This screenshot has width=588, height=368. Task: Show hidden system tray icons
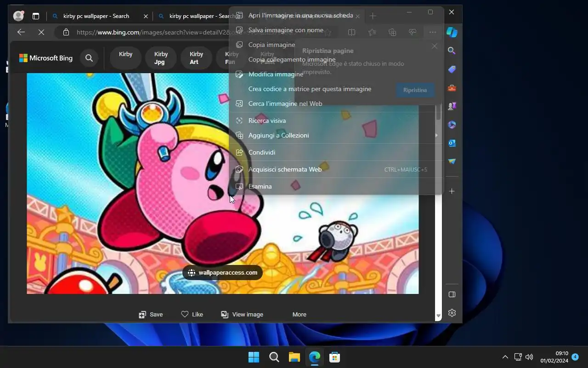(505, 357)
